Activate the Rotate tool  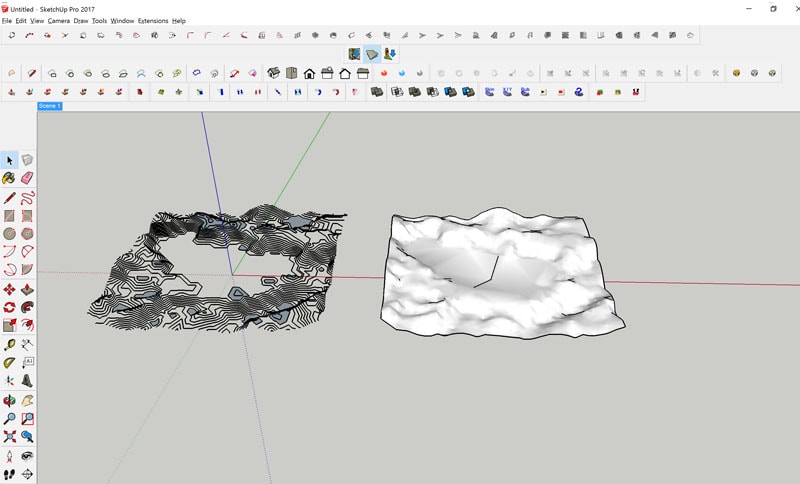[9, 307]
